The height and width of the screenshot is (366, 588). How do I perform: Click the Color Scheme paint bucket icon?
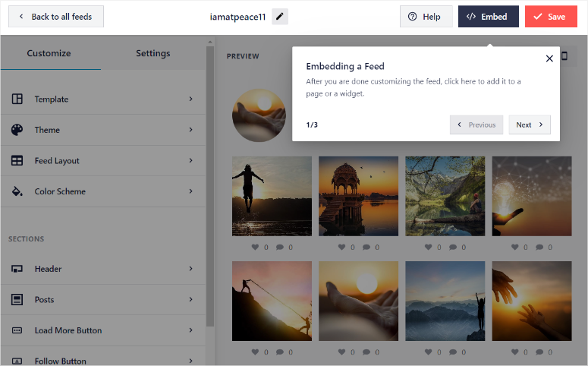17,191
